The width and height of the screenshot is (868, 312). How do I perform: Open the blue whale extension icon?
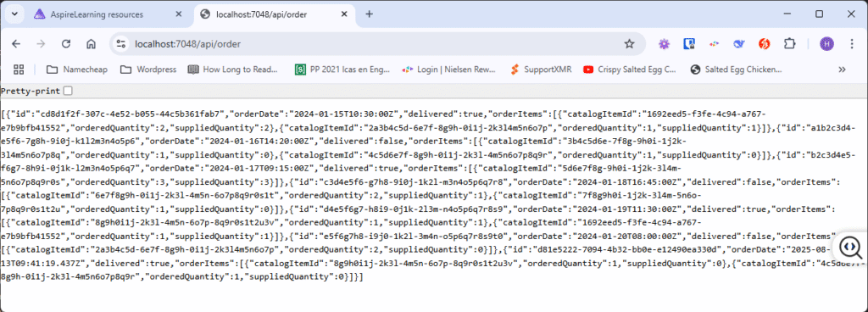[739, 44]
